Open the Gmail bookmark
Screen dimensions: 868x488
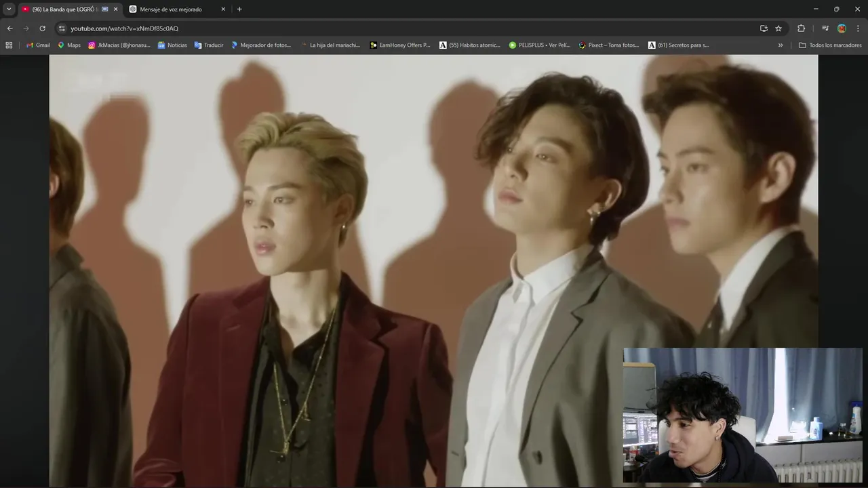38,45
